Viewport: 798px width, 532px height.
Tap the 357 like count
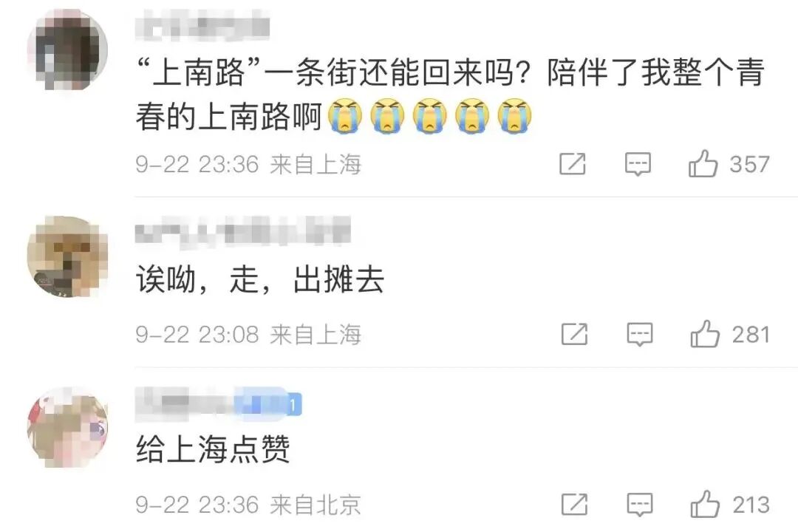tap(749, 165)
